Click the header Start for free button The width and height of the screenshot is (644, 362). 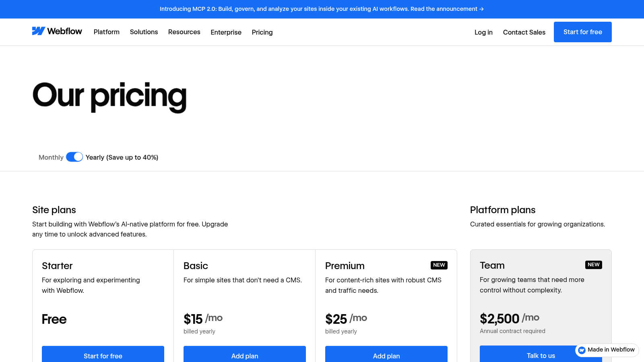(582, 32)
